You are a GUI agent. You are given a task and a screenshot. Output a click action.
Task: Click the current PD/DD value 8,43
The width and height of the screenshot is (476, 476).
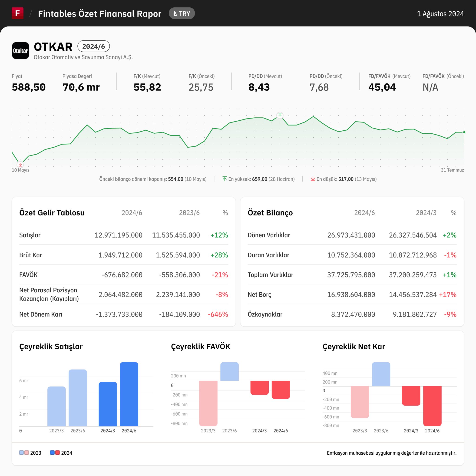click(x=259, y=87)
